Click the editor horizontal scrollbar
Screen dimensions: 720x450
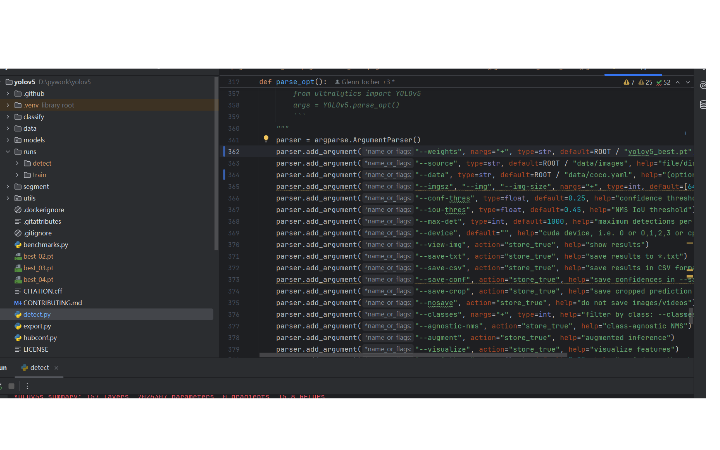coord(412,355)
